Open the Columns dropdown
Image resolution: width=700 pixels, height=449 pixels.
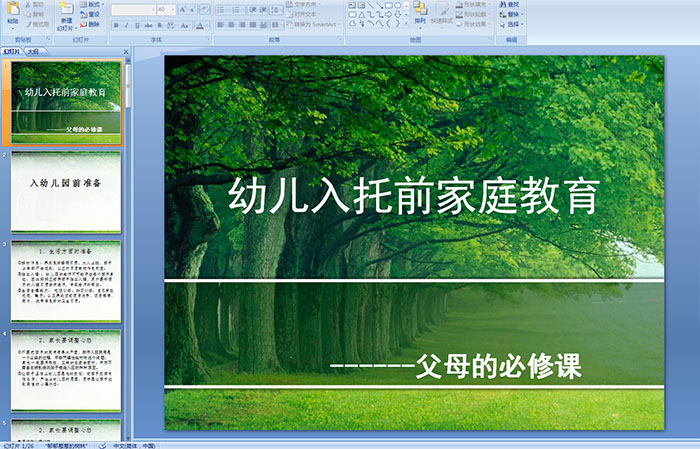[x=277, y=25]
